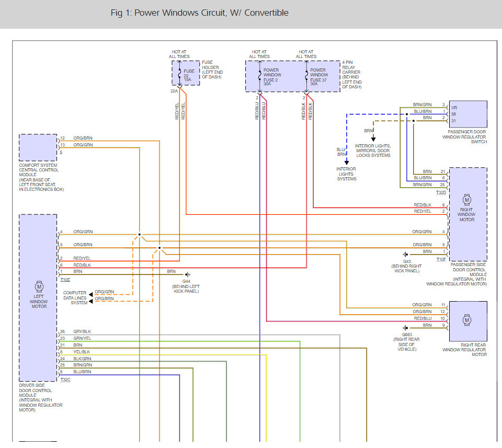Click the fuse holder box containing Fuse 22
502x448 pixels.
186,73
